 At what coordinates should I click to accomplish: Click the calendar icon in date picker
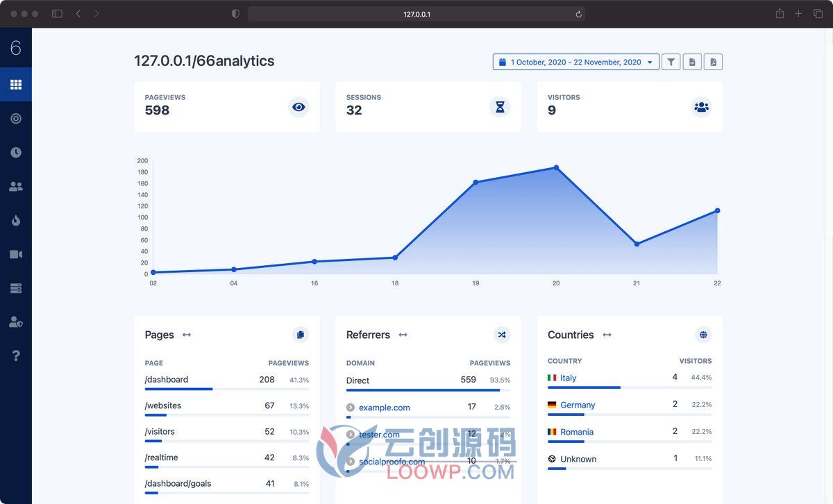503,62
